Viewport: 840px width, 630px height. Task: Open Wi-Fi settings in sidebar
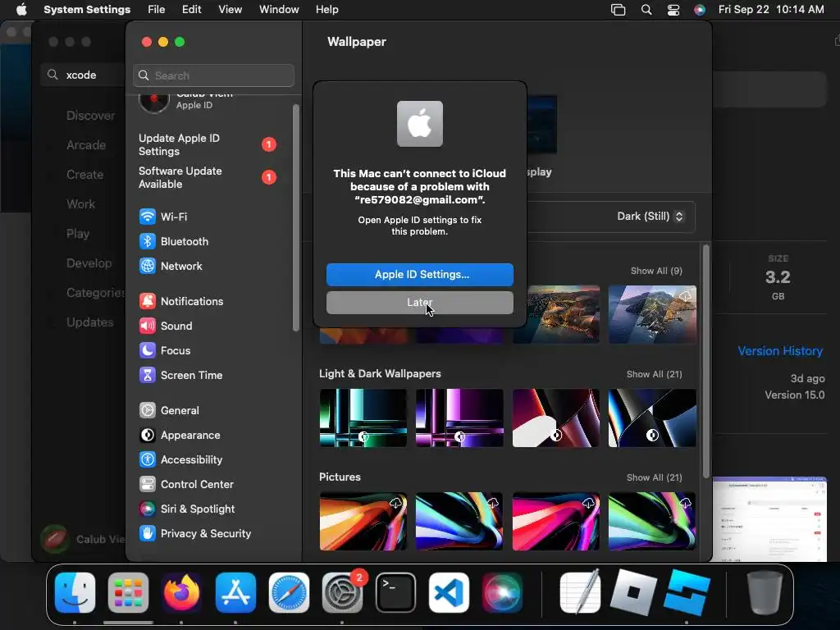coord(163,217)
